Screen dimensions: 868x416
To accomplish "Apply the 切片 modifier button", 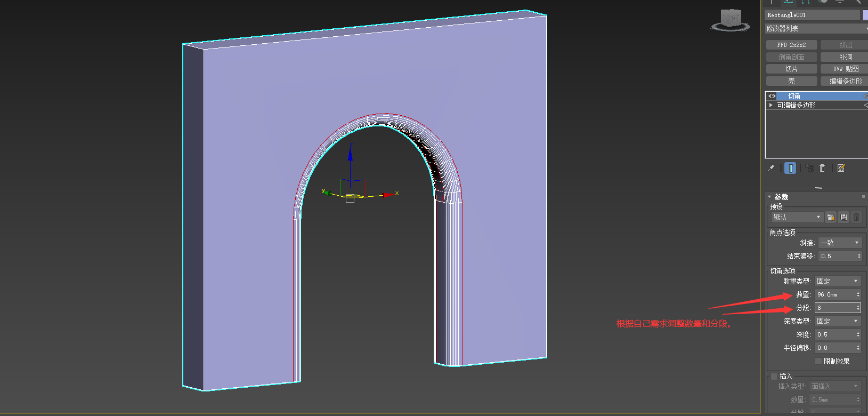I will 791,69.
